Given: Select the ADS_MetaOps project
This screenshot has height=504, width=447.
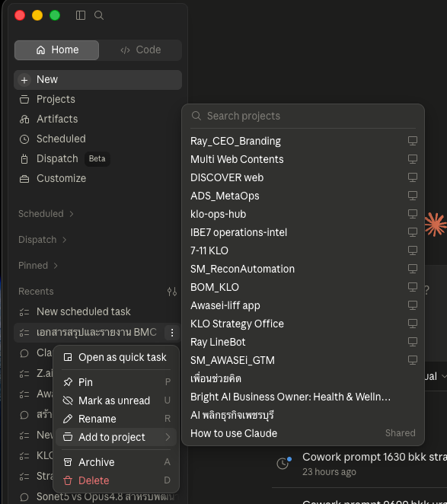Looking at the screenshot, I should (x=303, y=196).
